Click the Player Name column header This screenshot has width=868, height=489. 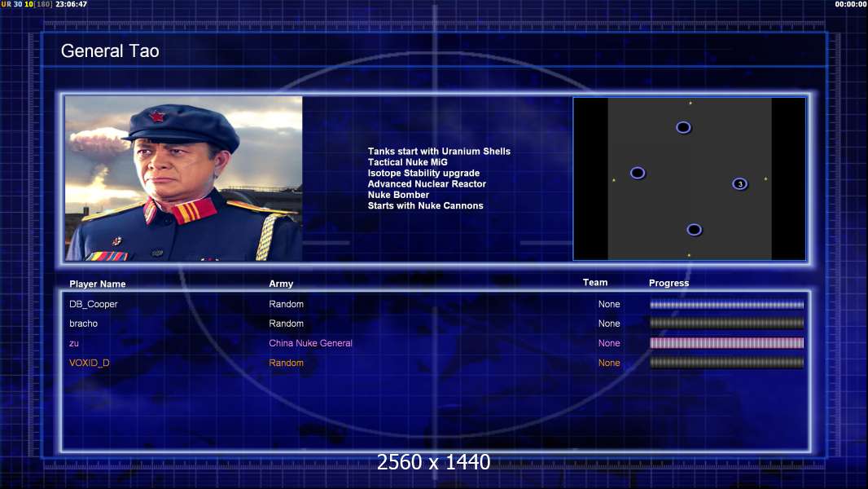pyautogui.click(x=98, y=284)
